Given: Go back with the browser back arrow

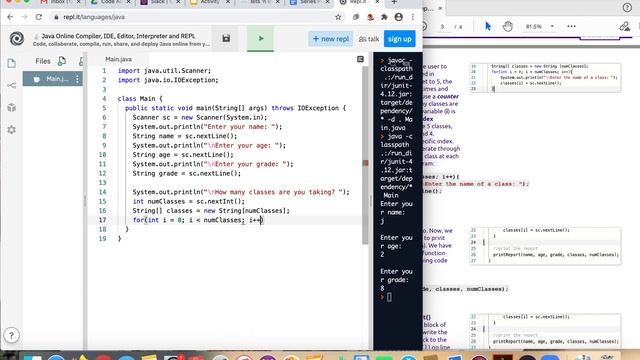Looking at the screenshot, I should pos(10,17).
